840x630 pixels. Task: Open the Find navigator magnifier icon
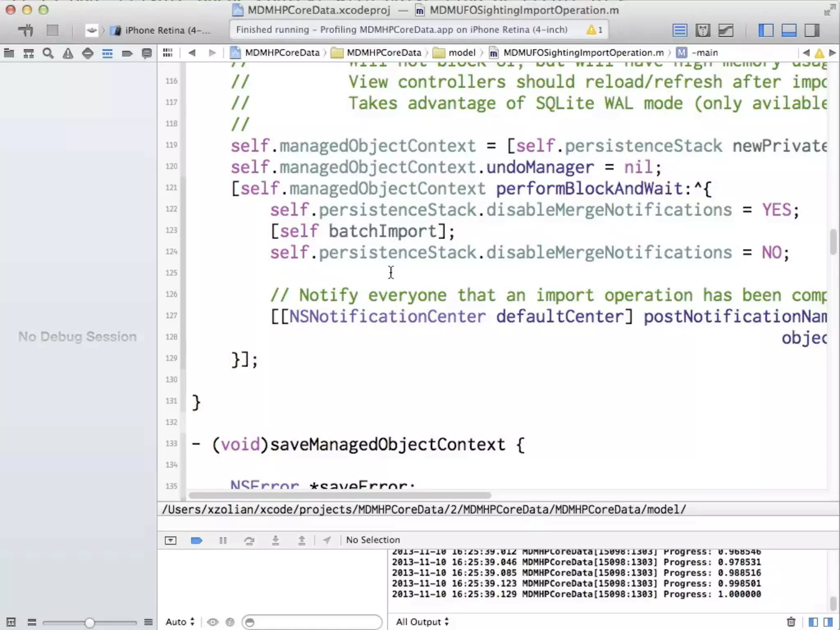[x=48, y=53]
